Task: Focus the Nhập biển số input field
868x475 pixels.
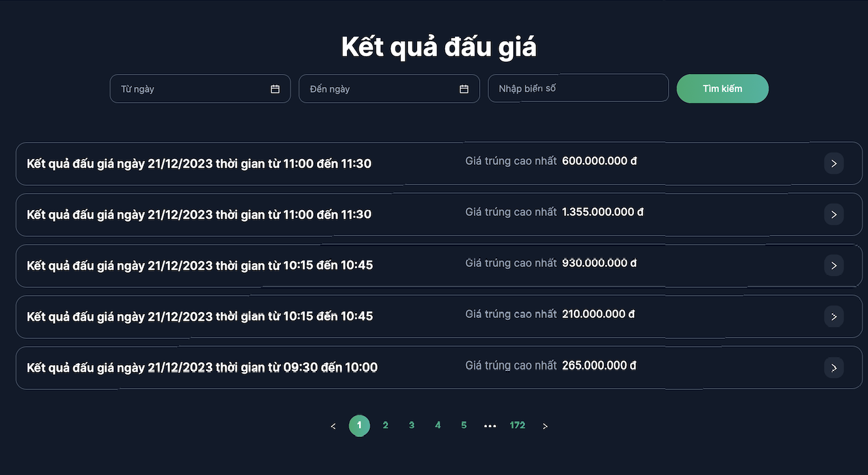Action: tap(578, 88)
